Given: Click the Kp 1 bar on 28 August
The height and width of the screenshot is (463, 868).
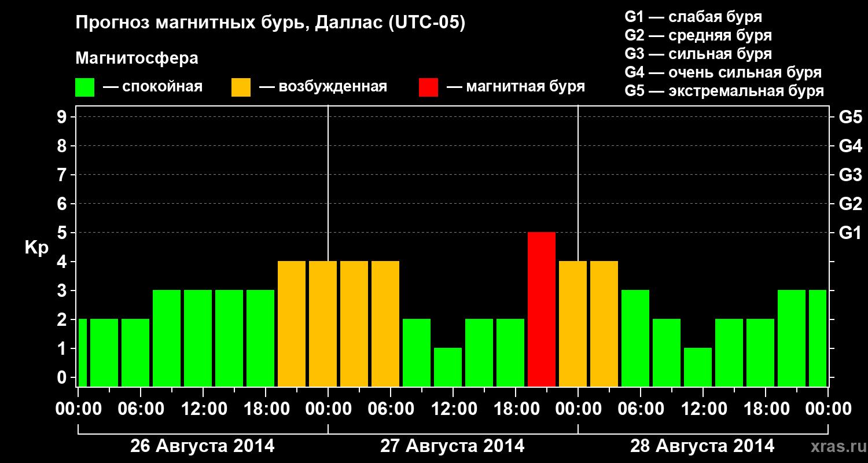Looking at the screenshot, I should [x=698, y=367].
